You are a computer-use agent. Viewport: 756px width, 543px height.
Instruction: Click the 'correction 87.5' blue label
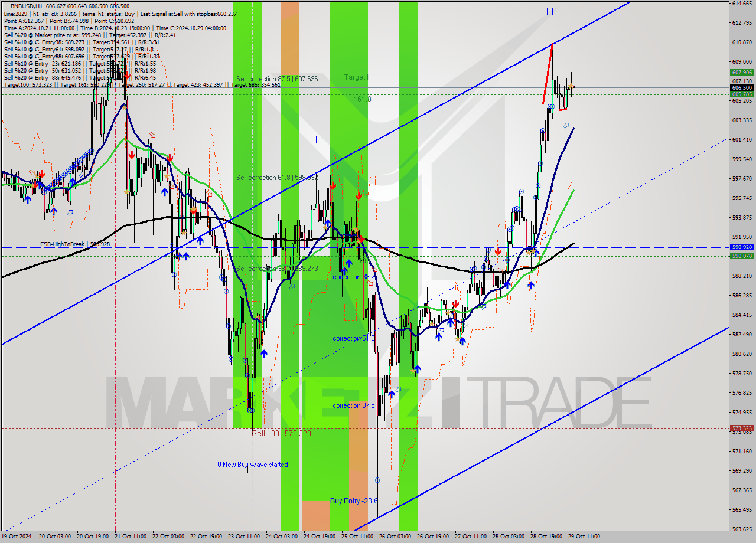(354, 405)
